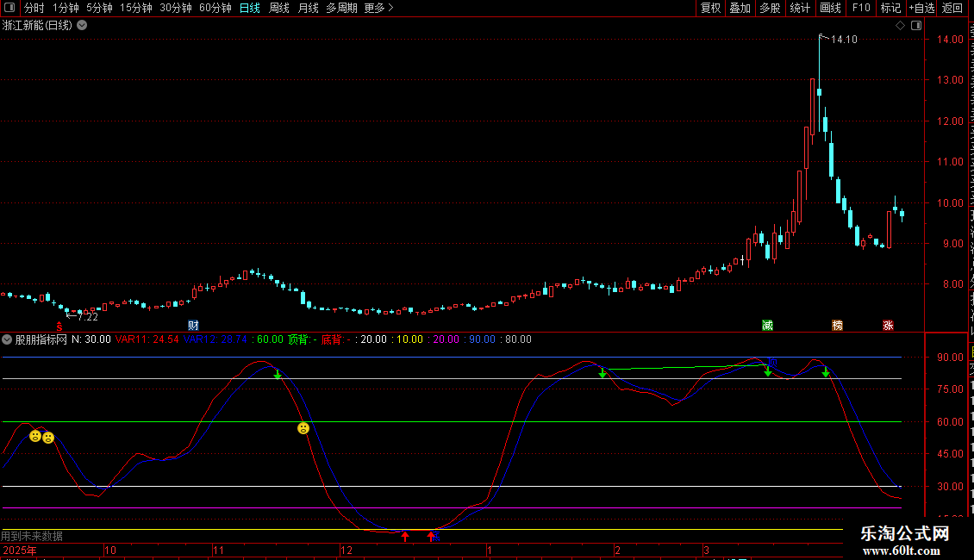Screen dimensions: 974x560
Task: Click the sad-face icon on November decline
Action: point(303,428)
